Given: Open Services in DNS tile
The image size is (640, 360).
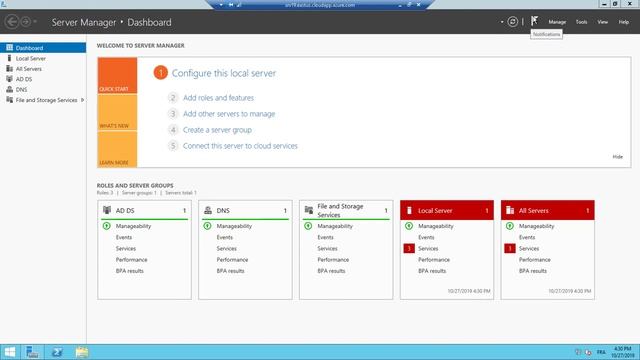Looking at the screenshot, I should [227, 248].
